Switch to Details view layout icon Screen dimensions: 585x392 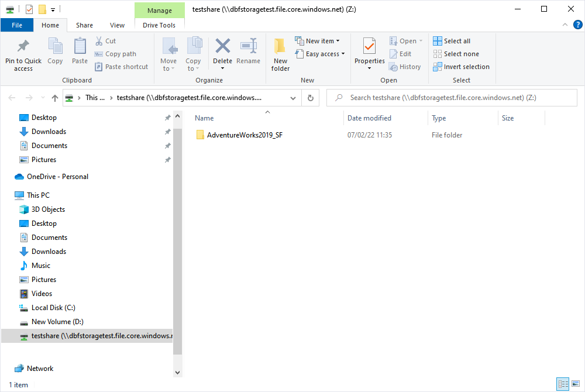pos(563,384)
